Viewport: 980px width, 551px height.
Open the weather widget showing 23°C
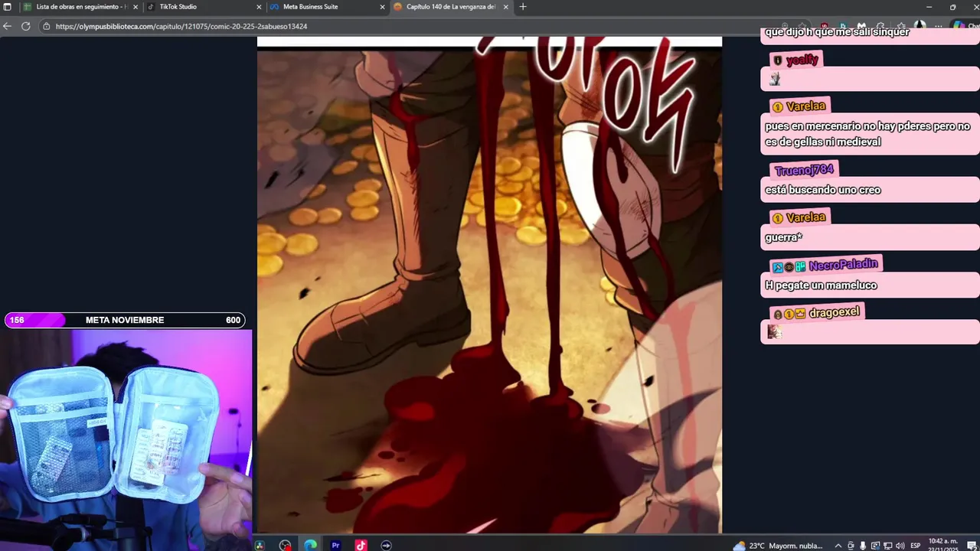[x=779, y=545]
